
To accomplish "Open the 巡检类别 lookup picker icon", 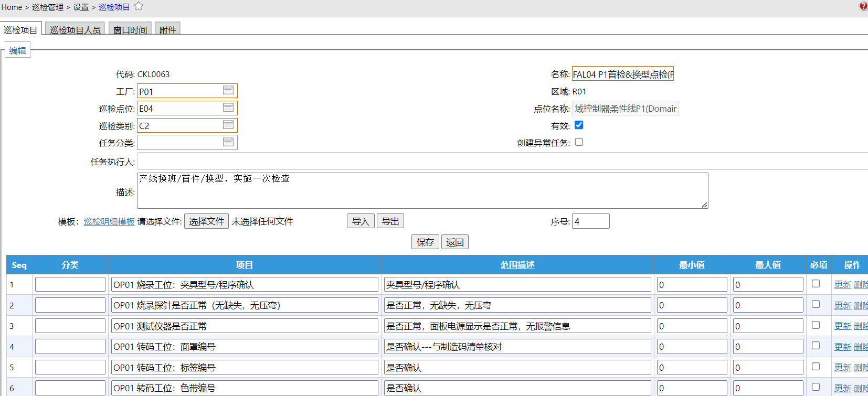I will [x=228, y=125].
